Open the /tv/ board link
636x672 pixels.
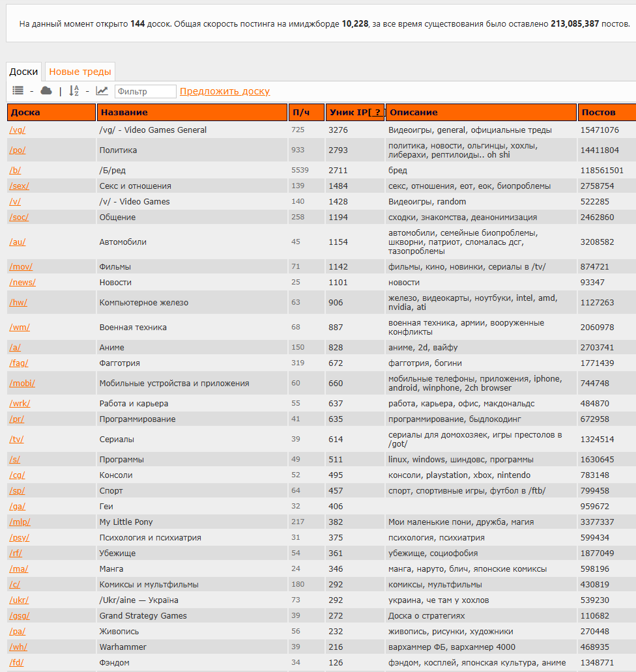17,440
